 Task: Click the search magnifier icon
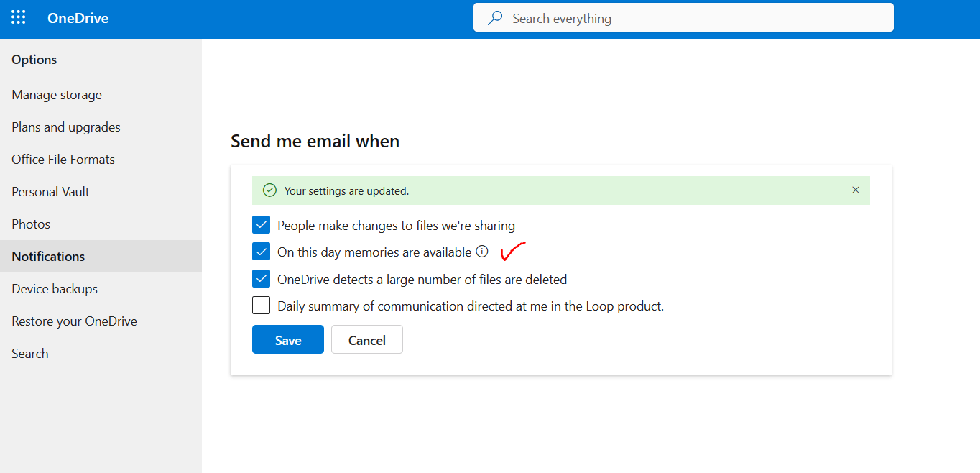pos(495,18)
